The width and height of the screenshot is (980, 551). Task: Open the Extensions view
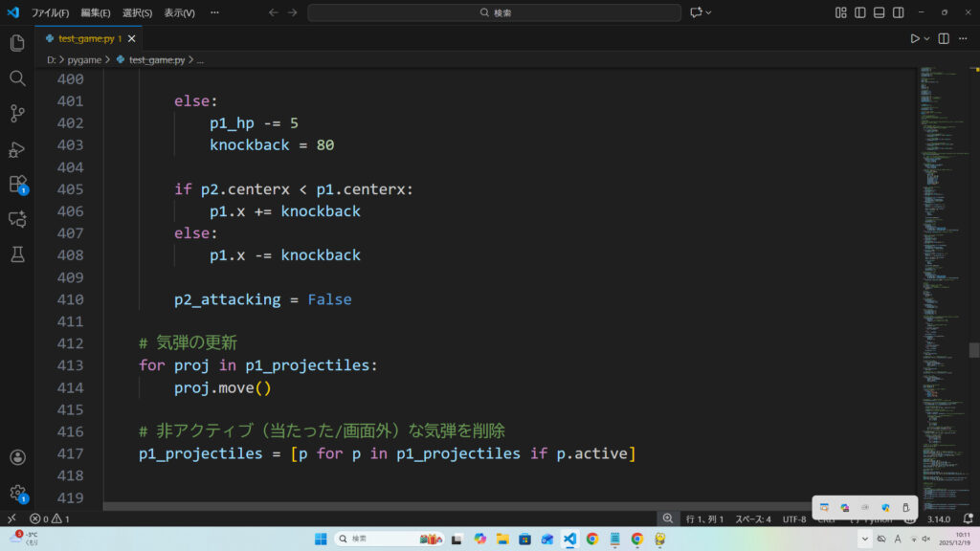point(16,184)
